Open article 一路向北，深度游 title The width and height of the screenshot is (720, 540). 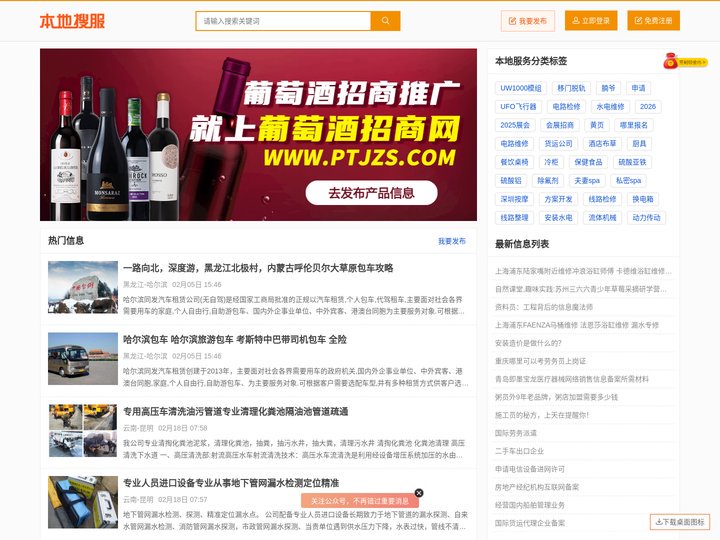point(258,268)
